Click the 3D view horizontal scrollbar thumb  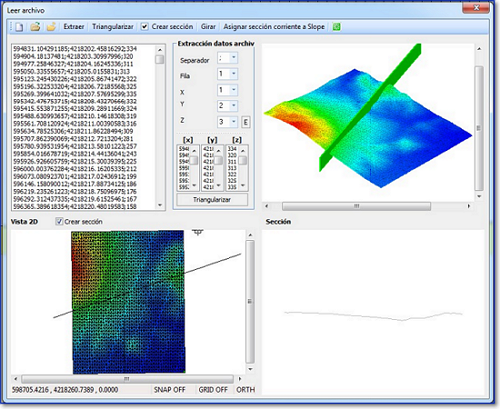point(356,206)
